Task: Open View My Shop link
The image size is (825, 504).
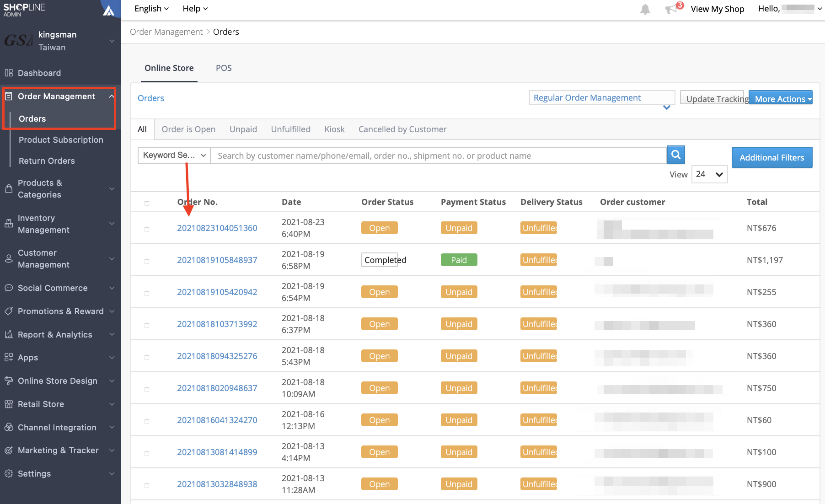Action: tap(718, 9)
